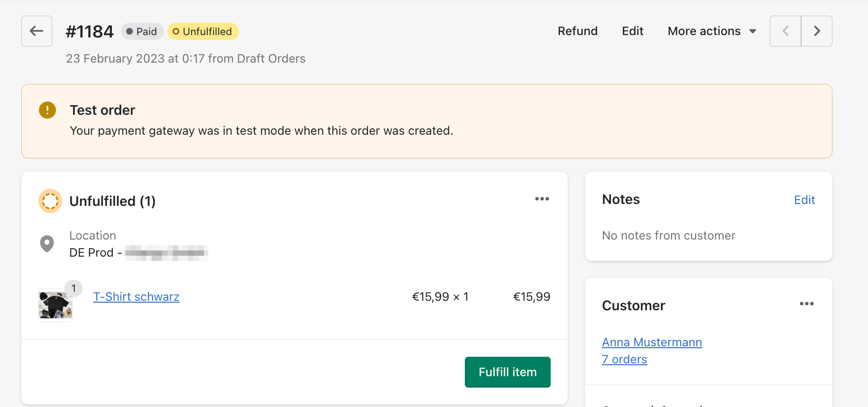This screenshot has width=868, height=407.
Task: View the customer's 7 orders
Action: point(624,360)
